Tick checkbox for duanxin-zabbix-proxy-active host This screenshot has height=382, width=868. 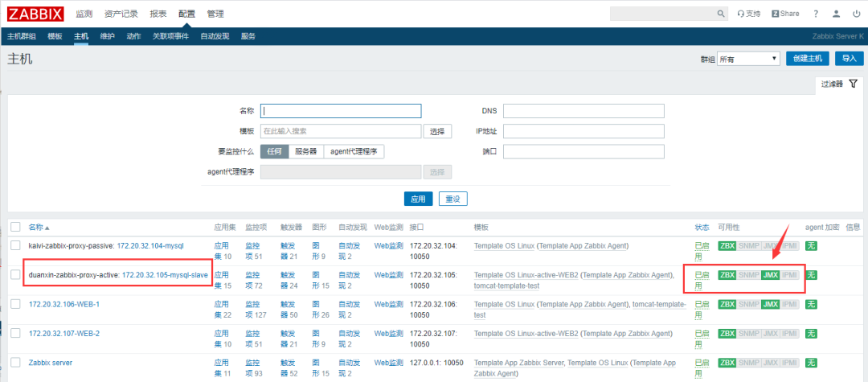pos(15,274)
